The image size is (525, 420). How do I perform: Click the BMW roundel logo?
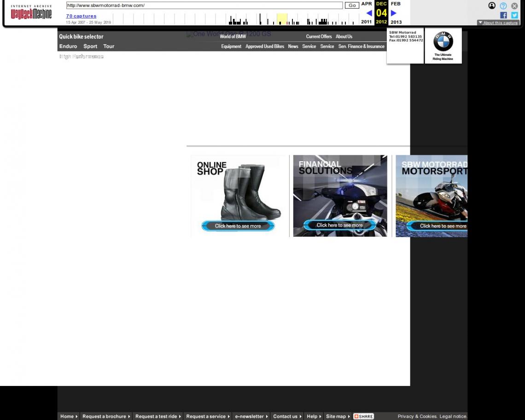[443, 41]
